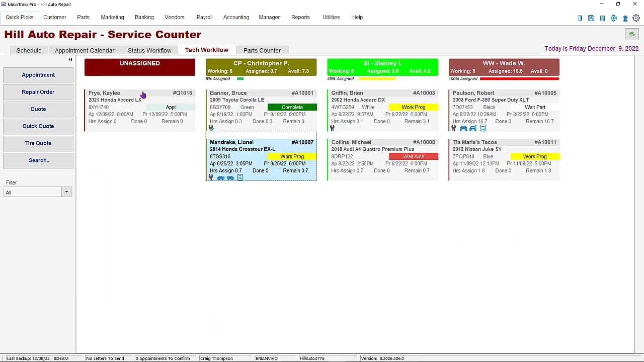Open the Reports menu
The image size is (644, 362).
(x=300, y=17)
